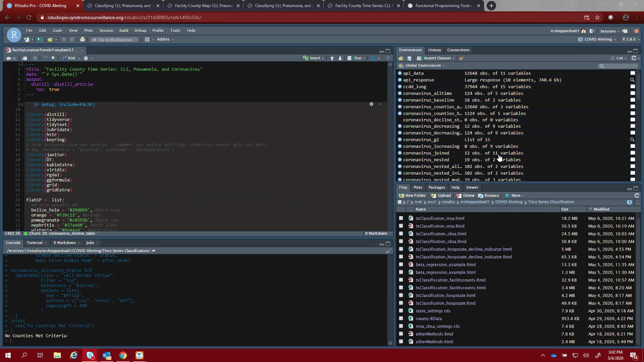Viewport: 644px width, 362px height.
Task: Switch to the Packages tab
Action: (x=436, y=187)
